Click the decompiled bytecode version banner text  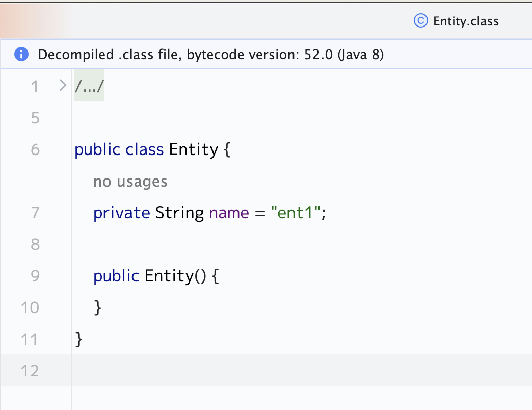click(210, 54)
